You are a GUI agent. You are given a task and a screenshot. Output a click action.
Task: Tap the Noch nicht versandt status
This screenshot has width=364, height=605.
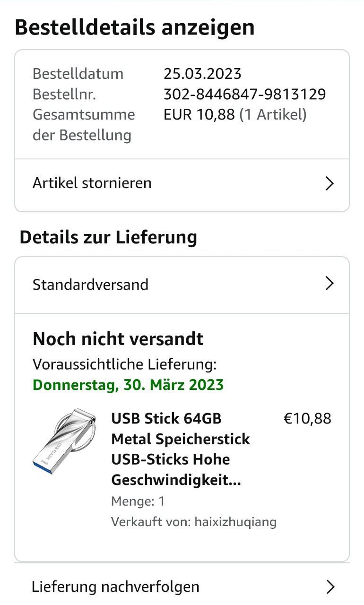[x=118, y=339]
